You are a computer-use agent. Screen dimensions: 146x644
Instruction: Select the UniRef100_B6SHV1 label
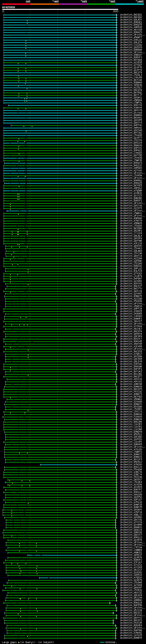point(131,118)
